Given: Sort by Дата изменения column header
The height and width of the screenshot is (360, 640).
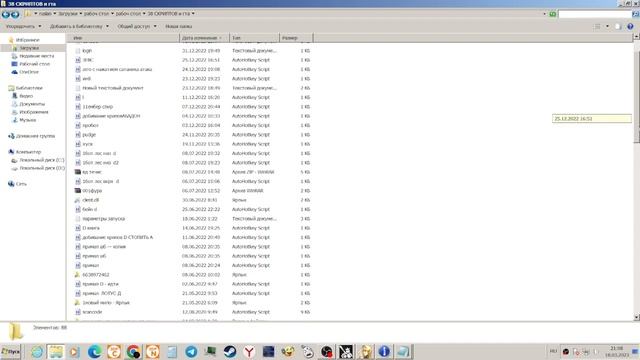Looking at the screenshot, I should [x=204, y=38].
